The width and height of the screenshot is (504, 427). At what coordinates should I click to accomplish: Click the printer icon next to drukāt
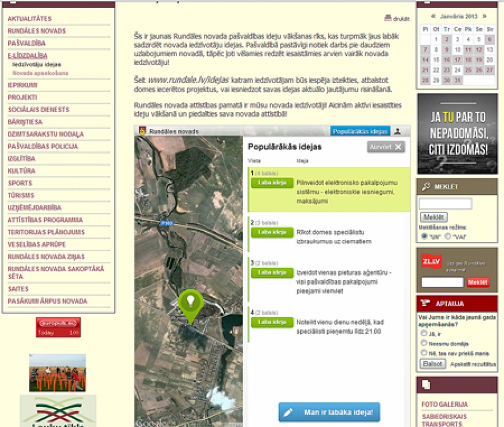(x=388, y=19)
